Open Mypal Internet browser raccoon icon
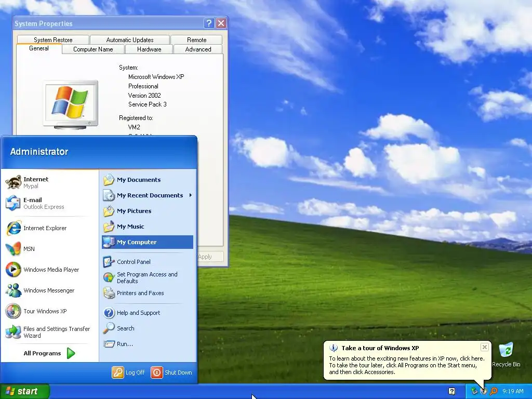This screenshot has height=399, width=532. coord(13,182)
